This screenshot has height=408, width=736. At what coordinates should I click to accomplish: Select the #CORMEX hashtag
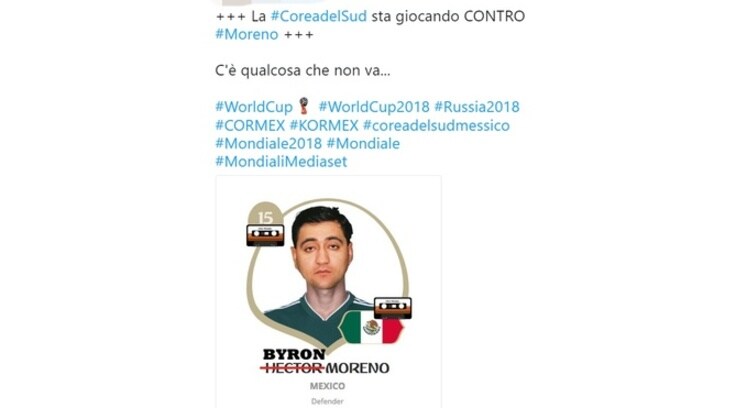250,125
